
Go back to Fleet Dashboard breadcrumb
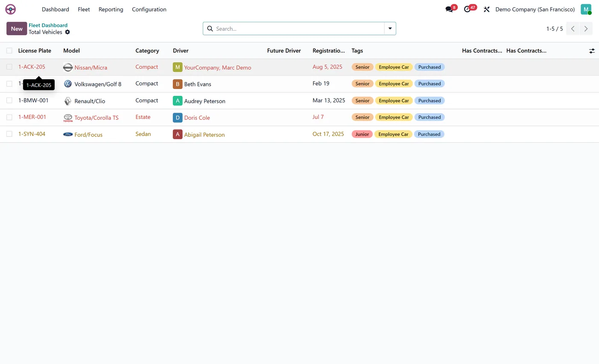[48, 25]
